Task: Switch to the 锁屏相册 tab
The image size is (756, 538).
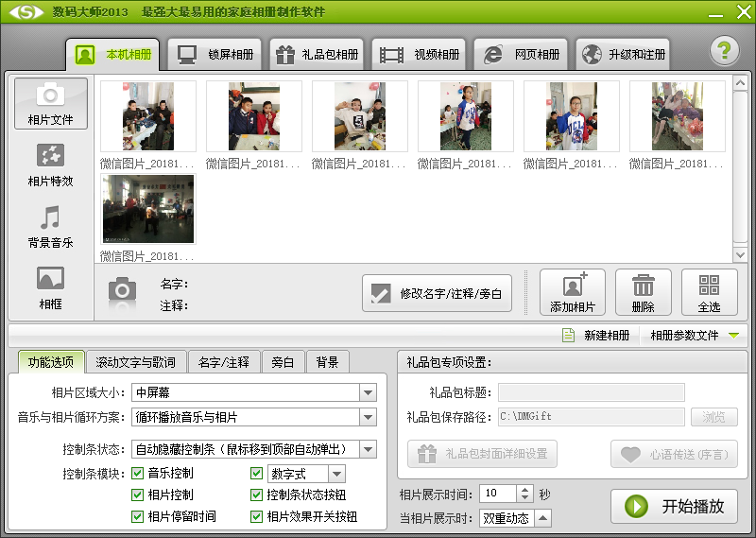Action: (x=215, y=55)
